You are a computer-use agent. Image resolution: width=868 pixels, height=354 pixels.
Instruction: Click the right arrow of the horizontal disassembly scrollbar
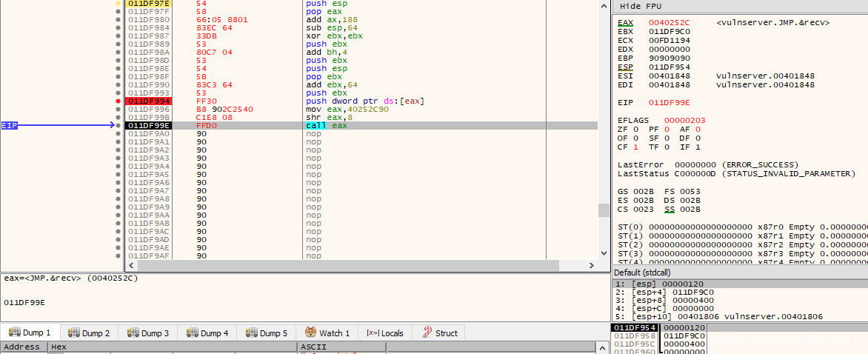point(592,265)
